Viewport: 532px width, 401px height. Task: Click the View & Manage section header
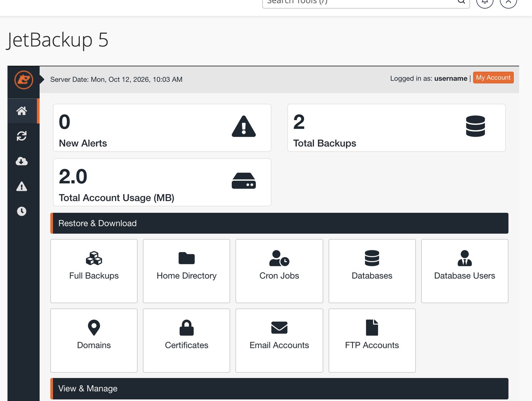pos(279,388)
